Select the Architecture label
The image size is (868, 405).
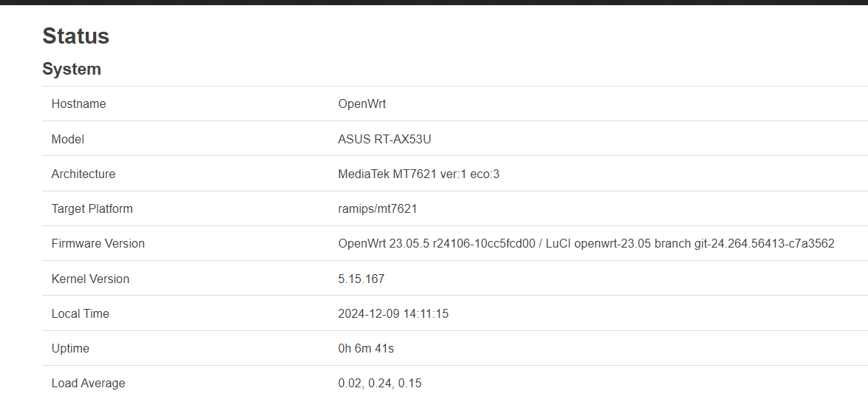tap(84, 174)
